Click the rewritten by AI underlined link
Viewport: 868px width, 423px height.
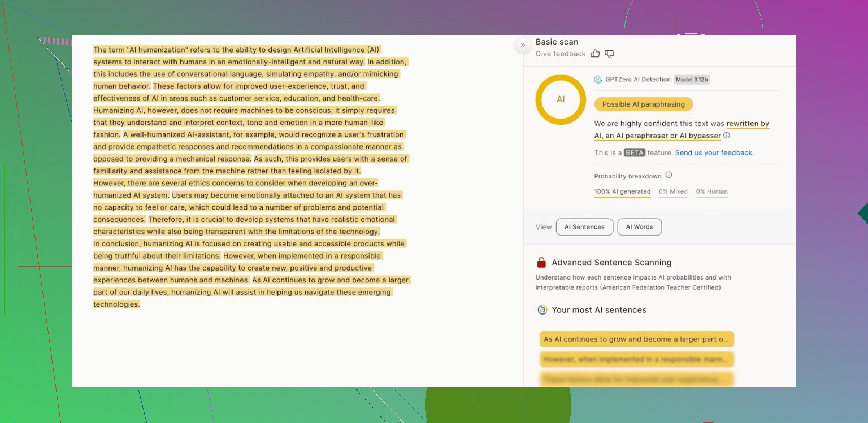[x=748, y=124]
